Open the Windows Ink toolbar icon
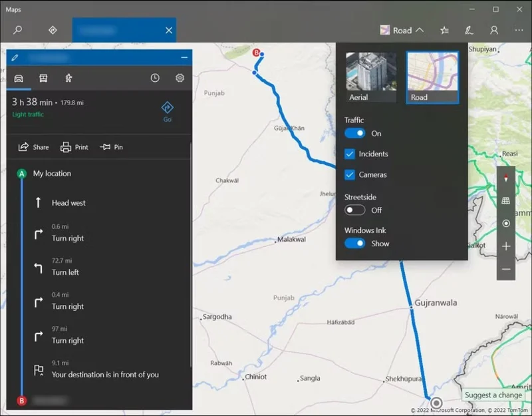This screenshot has width=532, height=416. pos(469,30)
